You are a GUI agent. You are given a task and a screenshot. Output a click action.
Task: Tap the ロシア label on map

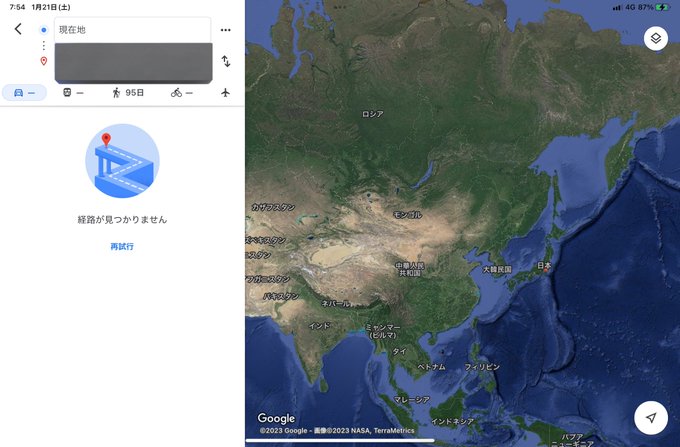click(373, 114)
